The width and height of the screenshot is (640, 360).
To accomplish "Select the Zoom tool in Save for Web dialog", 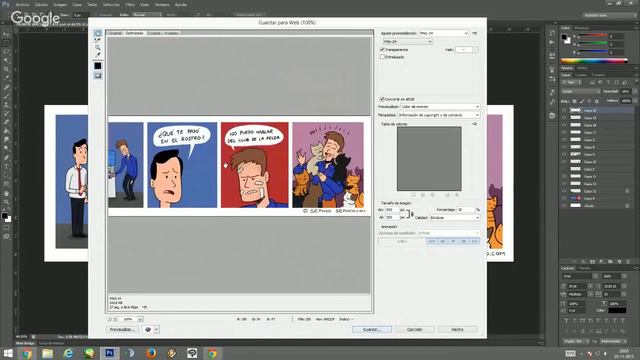I will pos(98,47).
